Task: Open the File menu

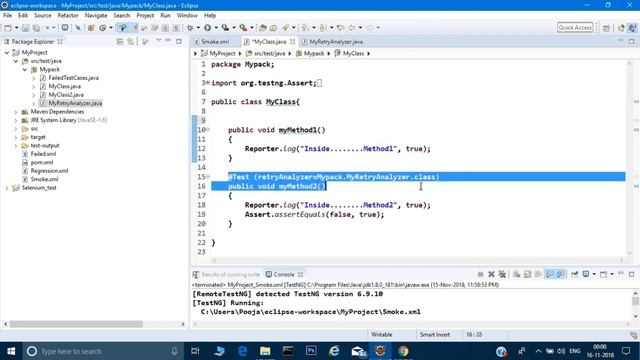Action: click(7, 16)
